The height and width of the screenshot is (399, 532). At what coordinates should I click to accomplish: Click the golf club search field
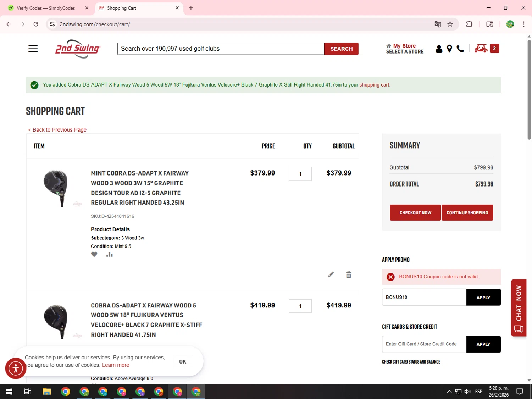pos(221,49)
